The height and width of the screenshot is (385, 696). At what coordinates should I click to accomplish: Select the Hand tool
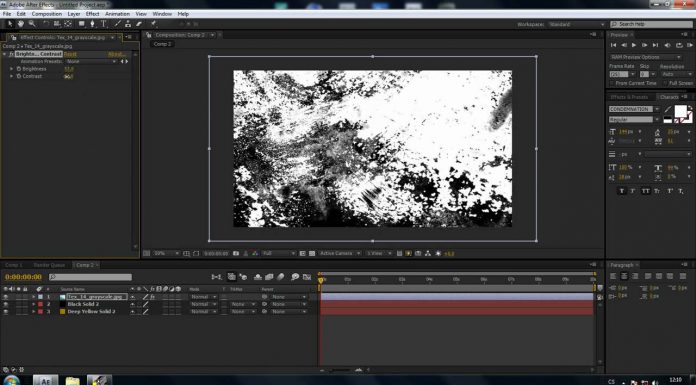[x=21, y=24]
